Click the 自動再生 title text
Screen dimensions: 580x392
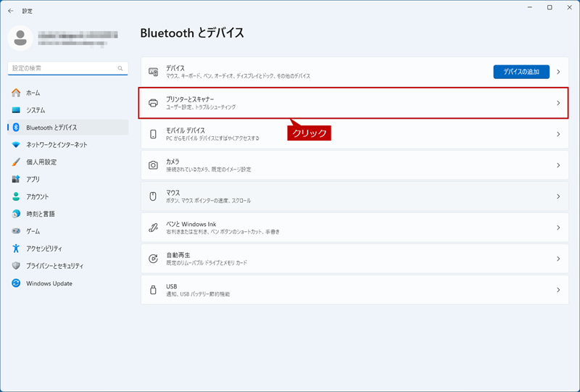(x=178, y=255)
